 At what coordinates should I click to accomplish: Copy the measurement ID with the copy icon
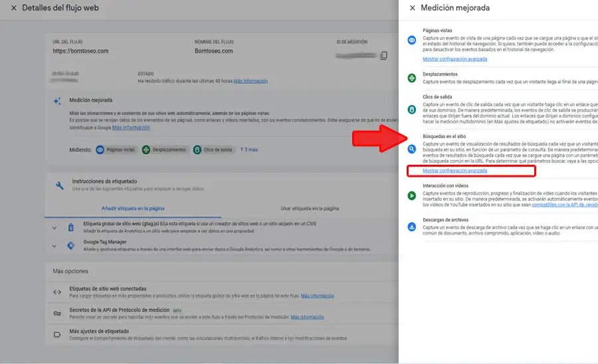(x=383, y=56)
